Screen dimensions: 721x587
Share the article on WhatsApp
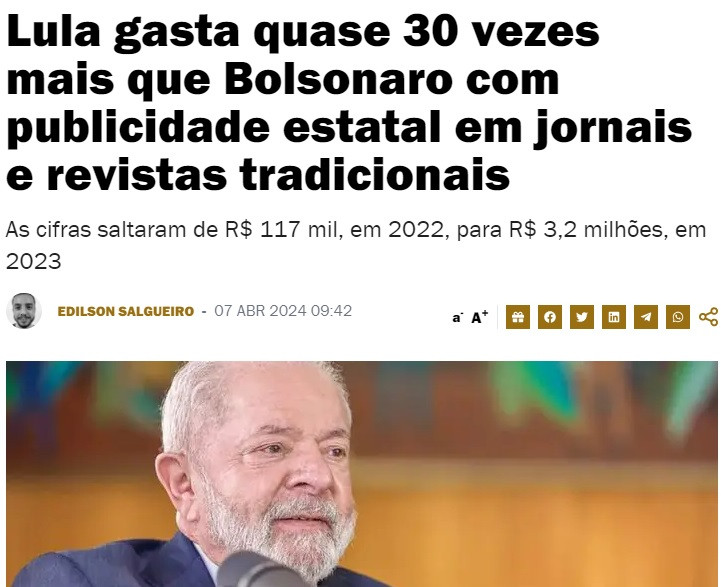(678, 317)
